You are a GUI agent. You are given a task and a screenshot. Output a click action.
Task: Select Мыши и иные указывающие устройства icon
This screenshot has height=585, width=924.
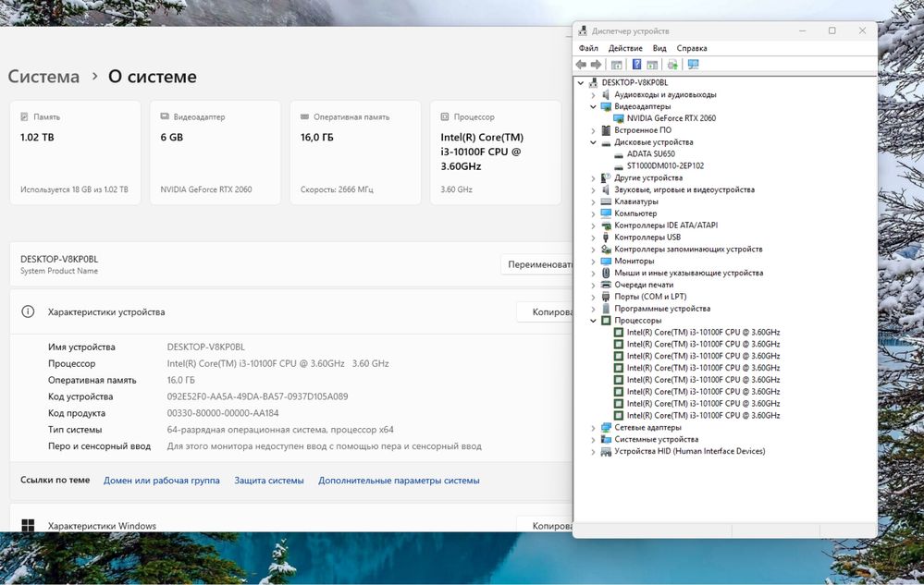[606, 273]
